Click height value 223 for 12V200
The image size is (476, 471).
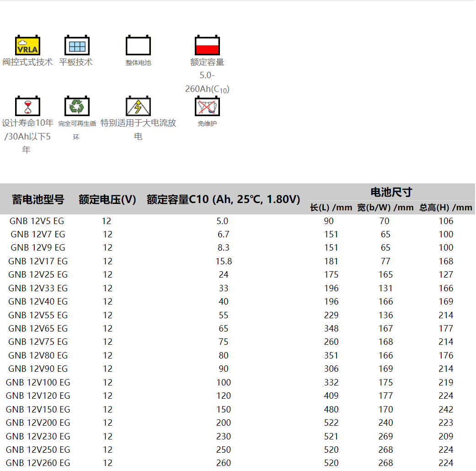click(446, 423)
